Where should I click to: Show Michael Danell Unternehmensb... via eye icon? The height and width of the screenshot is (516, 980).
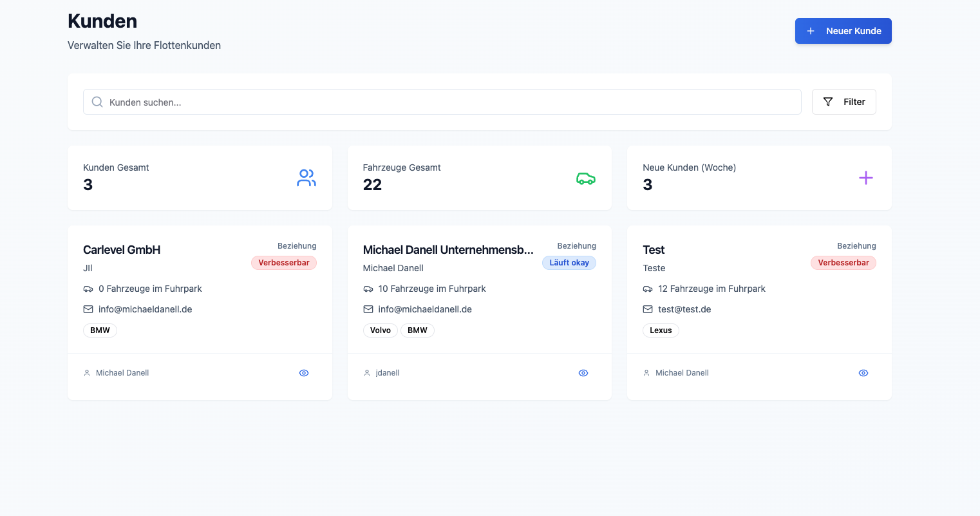pyautogui.click(x=583, y=373)
